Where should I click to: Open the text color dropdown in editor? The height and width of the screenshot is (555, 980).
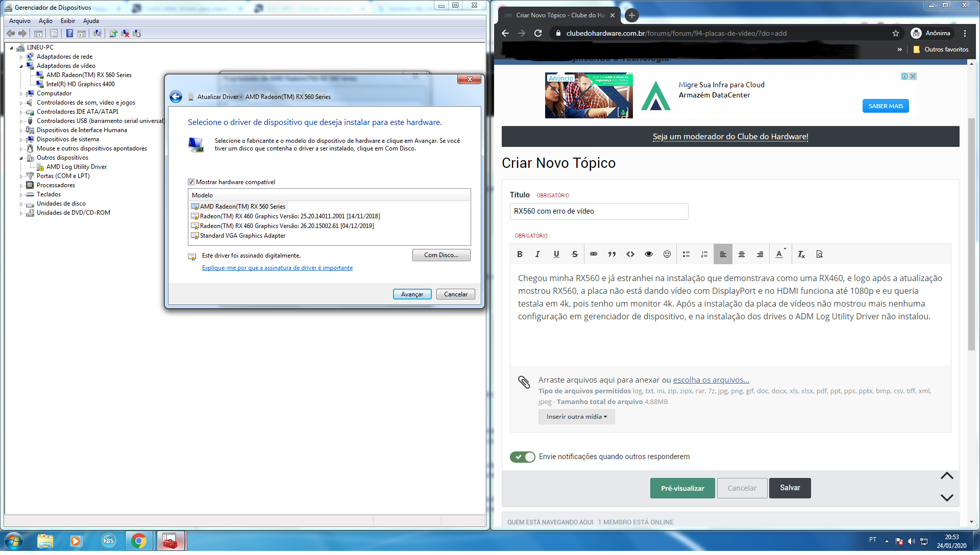(x=780, y=254)
